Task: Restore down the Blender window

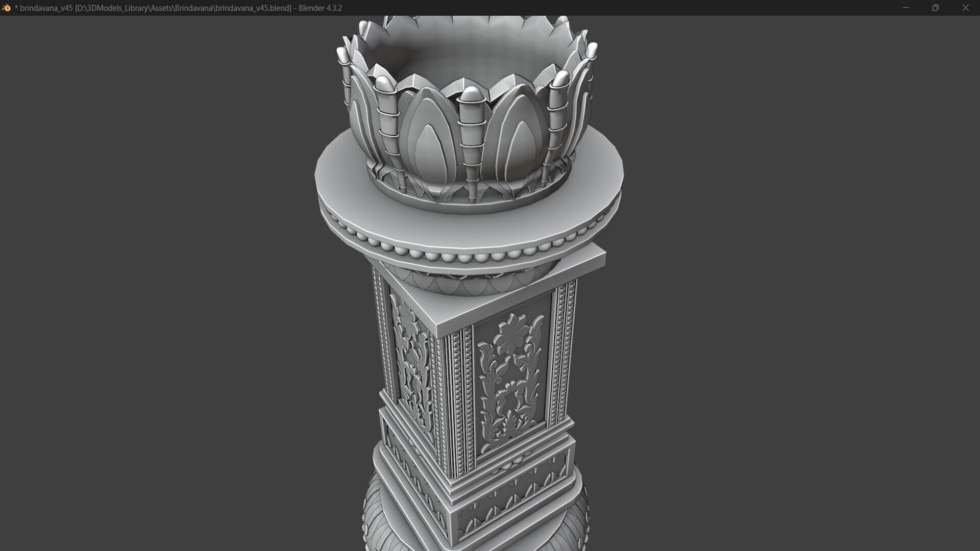Action: point(935,8)
